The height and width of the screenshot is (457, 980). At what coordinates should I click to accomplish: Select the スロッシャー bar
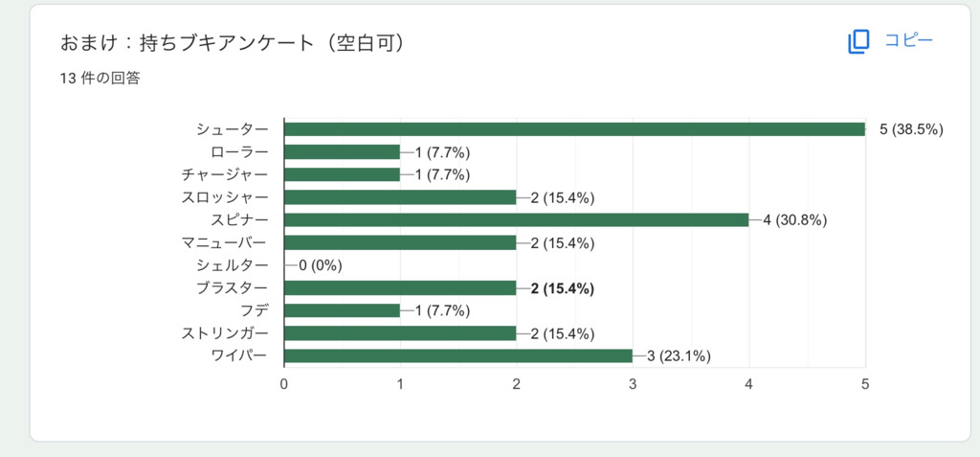click(400, 197)
